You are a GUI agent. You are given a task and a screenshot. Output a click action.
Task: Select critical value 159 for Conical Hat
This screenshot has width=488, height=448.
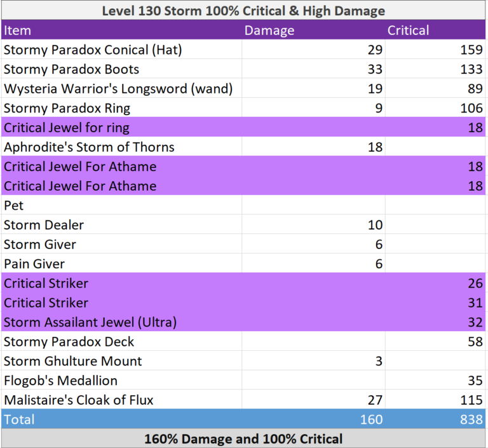point(435,50)
